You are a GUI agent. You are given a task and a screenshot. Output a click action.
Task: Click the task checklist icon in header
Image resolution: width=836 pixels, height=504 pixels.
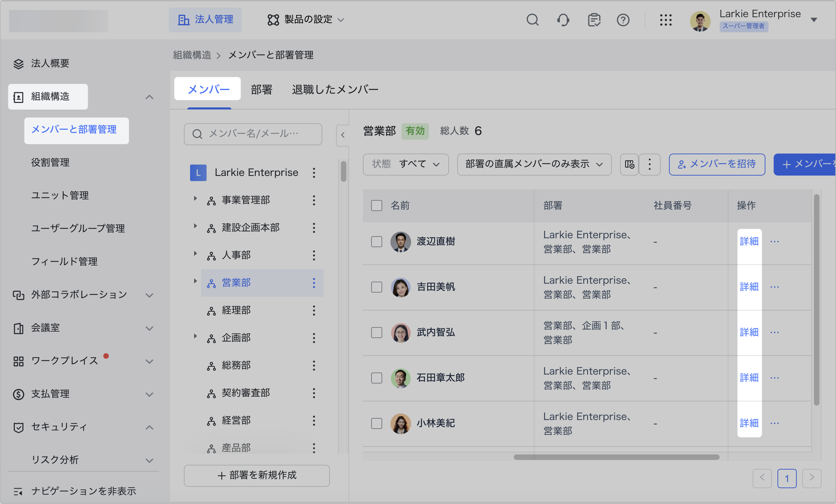click(x=594, y=20)
